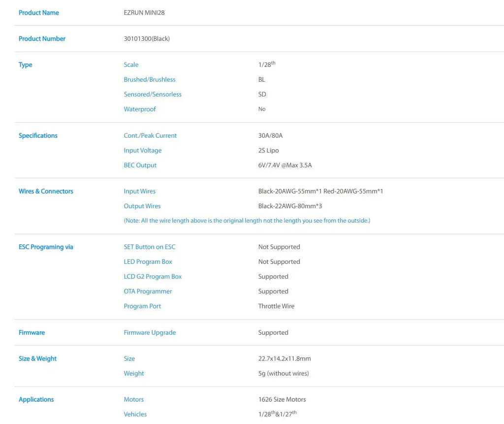Click the 'Applications' section heading
The height and width of the screenshot is (424, 504).
36,399
